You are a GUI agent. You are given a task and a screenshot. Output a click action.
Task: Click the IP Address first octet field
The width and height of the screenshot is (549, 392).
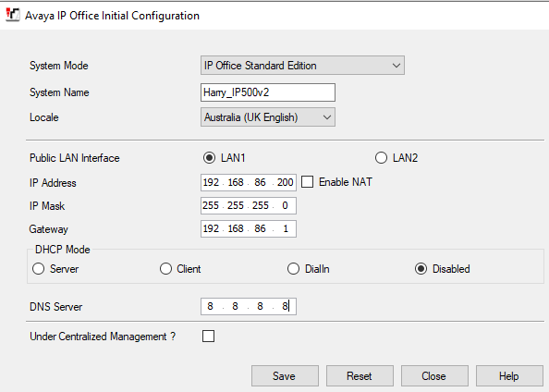(211, 182)
